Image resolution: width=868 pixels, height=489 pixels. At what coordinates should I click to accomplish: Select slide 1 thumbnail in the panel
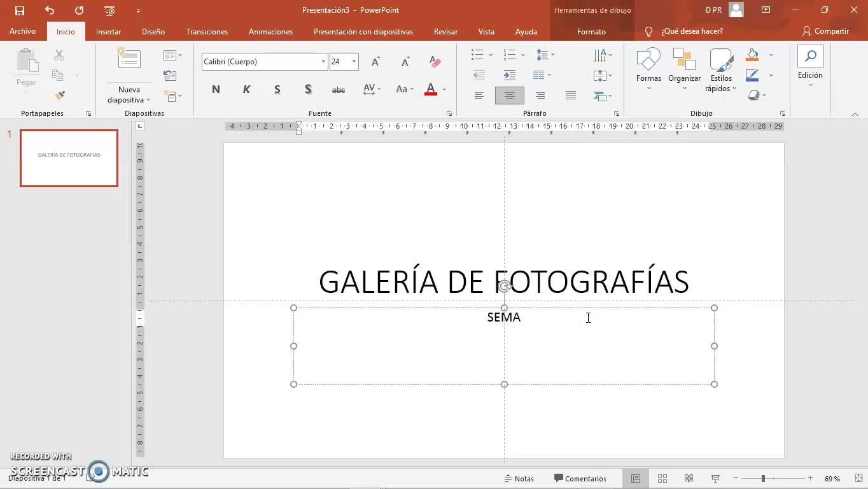(x=69, y=158)
